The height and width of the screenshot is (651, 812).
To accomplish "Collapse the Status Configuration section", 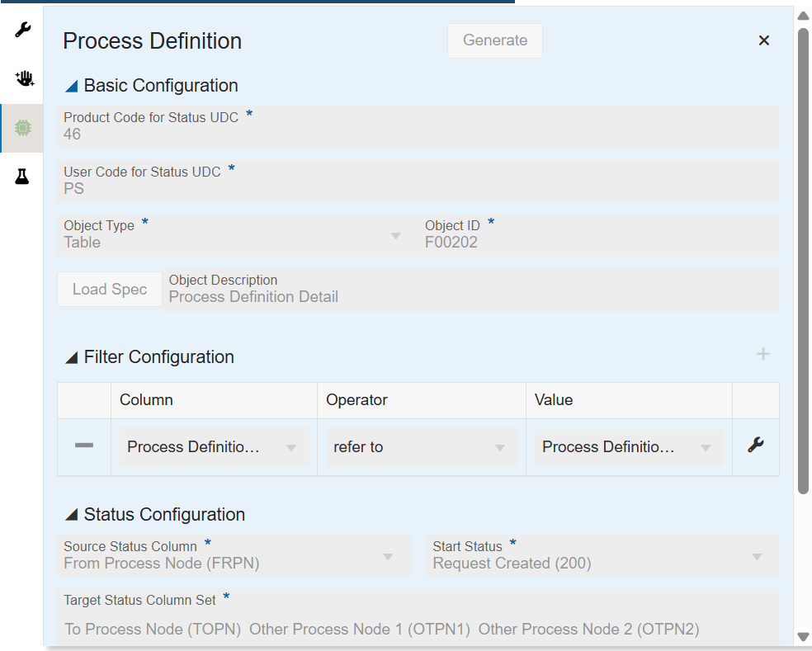I will (x=73, y=513).
